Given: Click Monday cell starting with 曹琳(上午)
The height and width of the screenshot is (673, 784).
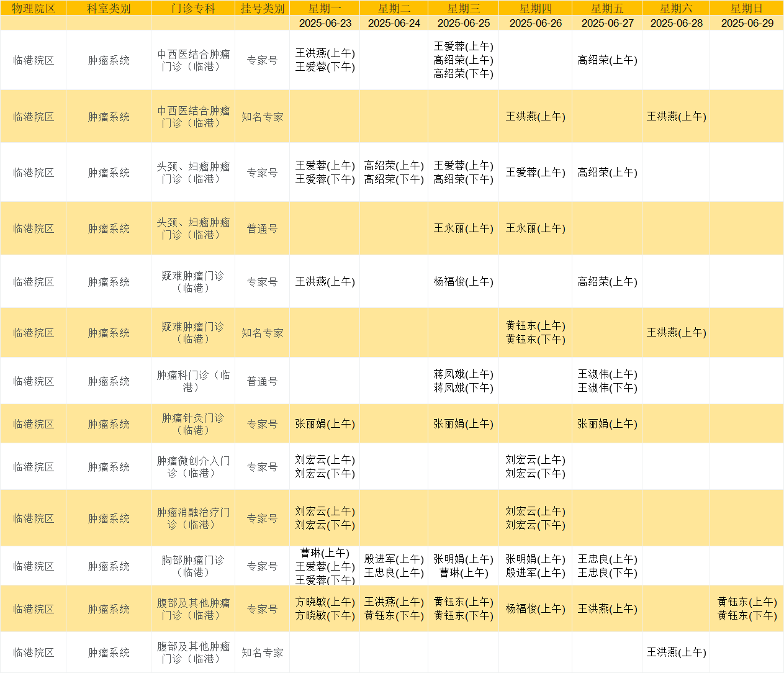Looking at the screenshot, I should pyautogui.click(x=325, y=566).
